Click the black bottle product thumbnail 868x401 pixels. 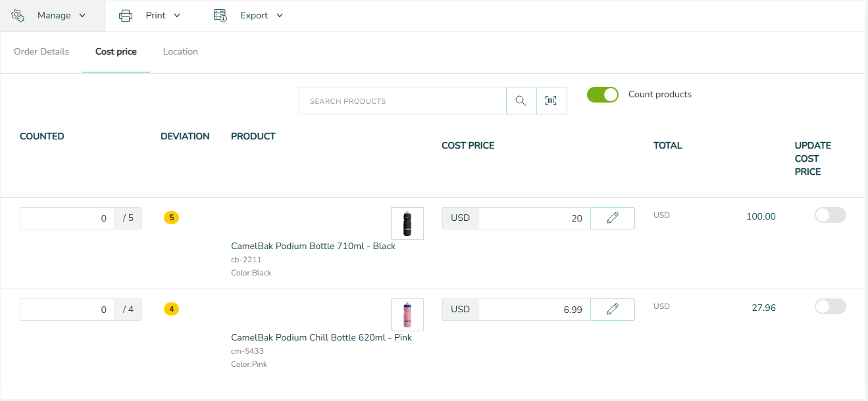(407, 224)
